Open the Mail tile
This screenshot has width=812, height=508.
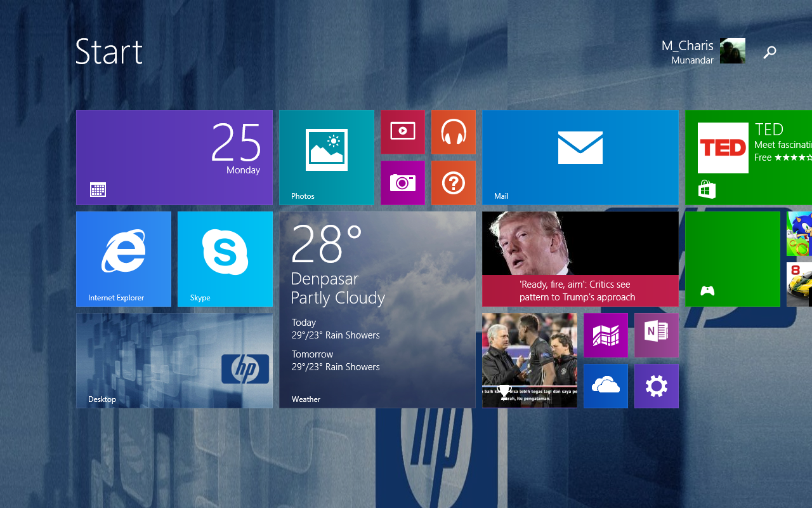pyautogui.click(x=580, y=157)
